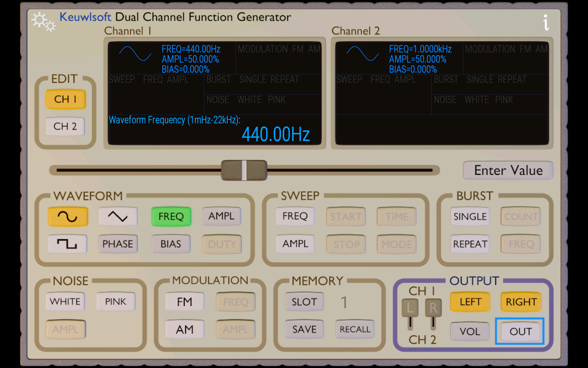The height and width of the screenshot is (368, 588).
Task: Toggle PINK noise
Action: [116, 302]
